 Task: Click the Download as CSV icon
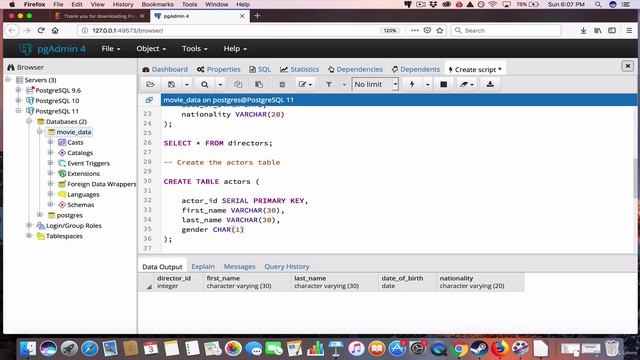point(490,84)
